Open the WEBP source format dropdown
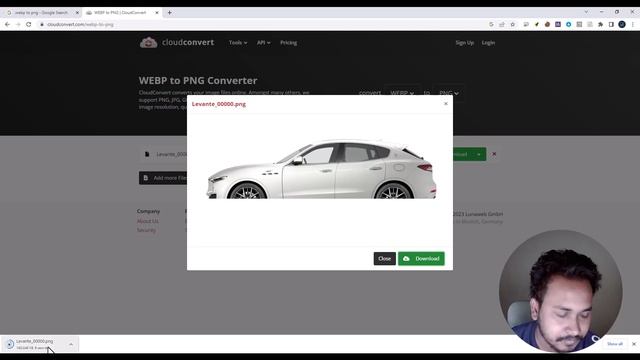Viewport: 640px width, 360px height. click(402, 93)
